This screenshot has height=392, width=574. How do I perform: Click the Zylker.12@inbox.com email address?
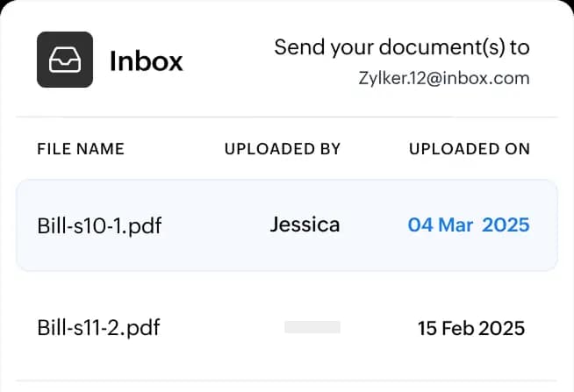(444, 78)
